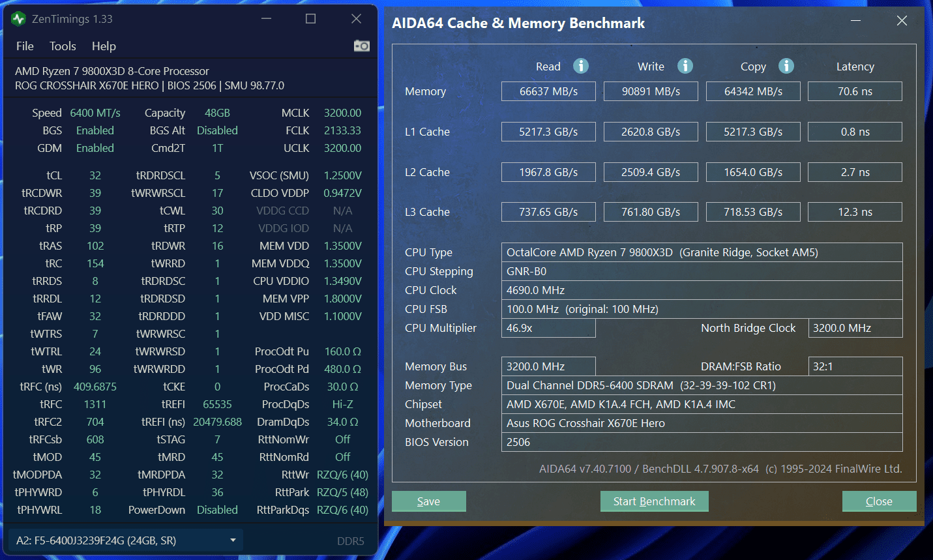The width and height of the screenshot is (933, 560).
Task: Click the Close button in AIDA64
Action: 879,501
